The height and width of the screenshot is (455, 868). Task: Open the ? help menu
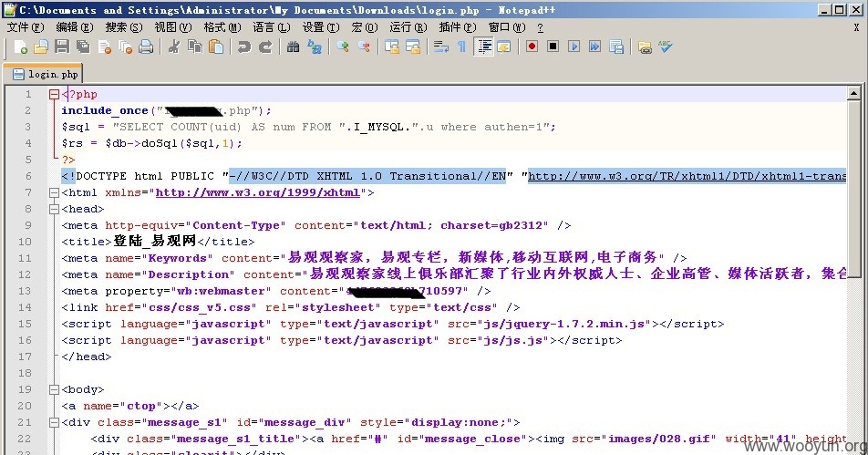[541, 27]
